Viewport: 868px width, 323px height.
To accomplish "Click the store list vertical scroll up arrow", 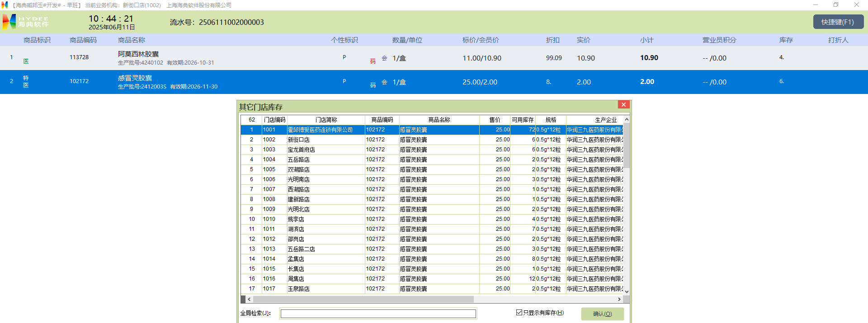I will click(x=627, y=120).
